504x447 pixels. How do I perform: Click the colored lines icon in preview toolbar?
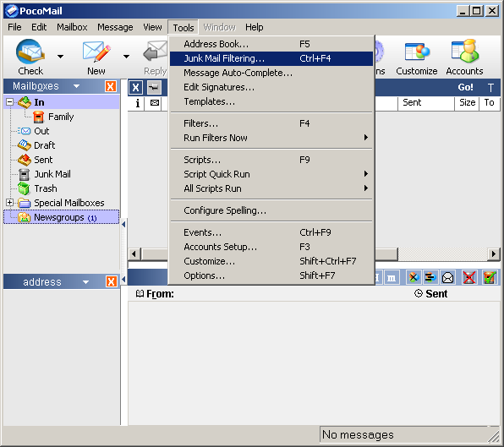tap(430, 277)
